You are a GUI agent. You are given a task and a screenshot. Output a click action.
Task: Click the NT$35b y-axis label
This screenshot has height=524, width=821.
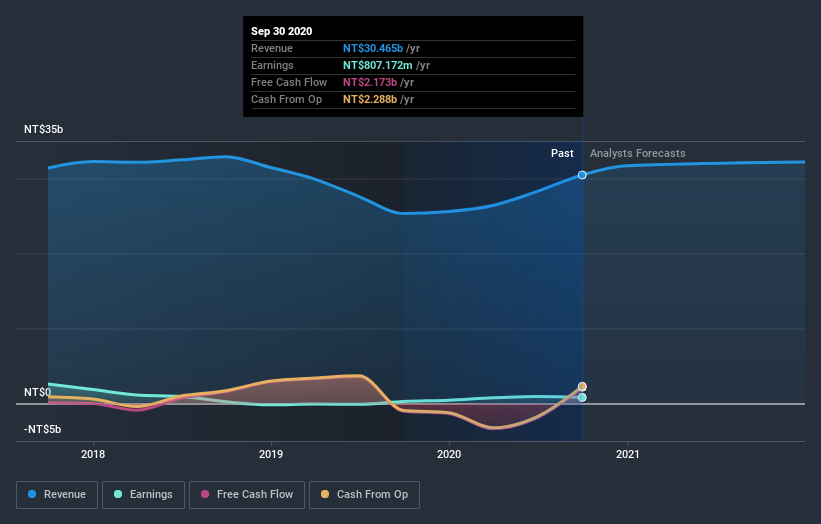[x=43, y=129]
